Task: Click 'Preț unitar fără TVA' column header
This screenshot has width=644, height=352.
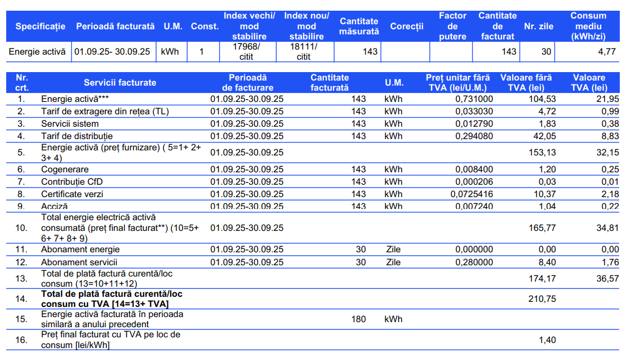Action: pos(458,83)
